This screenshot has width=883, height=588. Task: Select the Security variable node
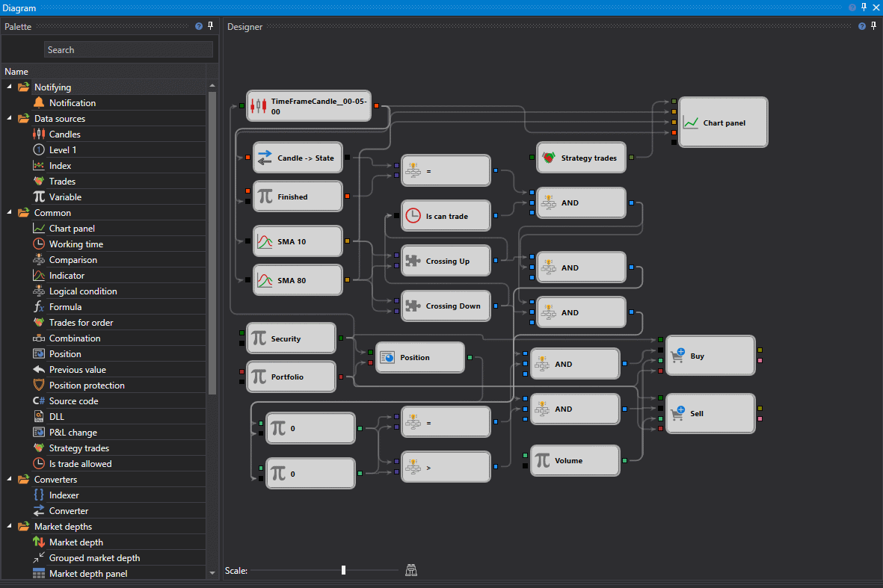(291, 338)
